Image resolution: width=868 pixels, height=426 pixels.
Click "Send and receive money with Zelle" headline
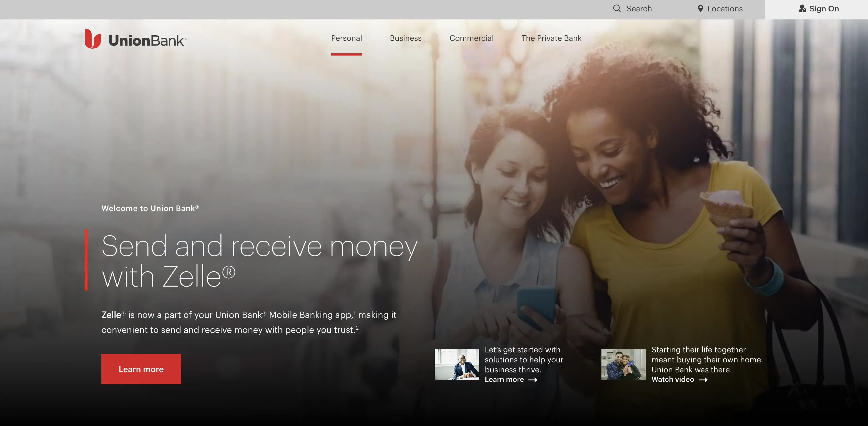pos(259,261)
